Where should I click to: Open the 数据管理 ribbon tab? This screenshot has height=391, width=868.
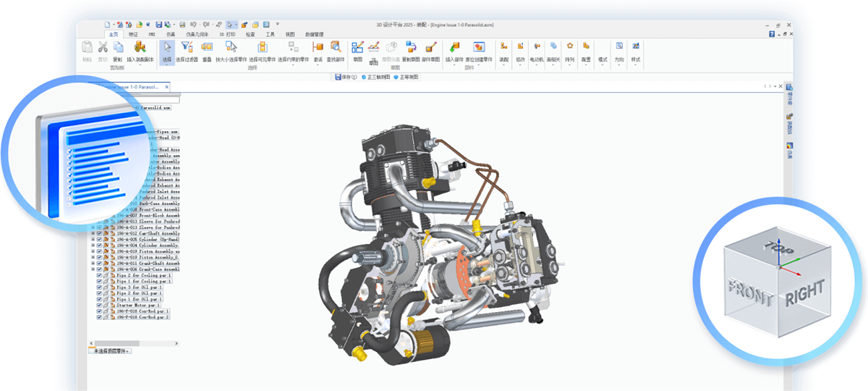coord(314,34)
